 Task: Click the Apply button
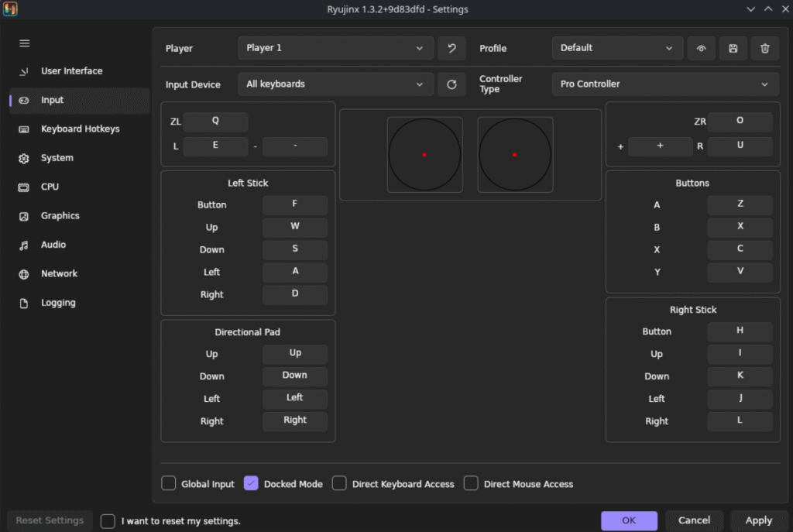pos(758,520)
